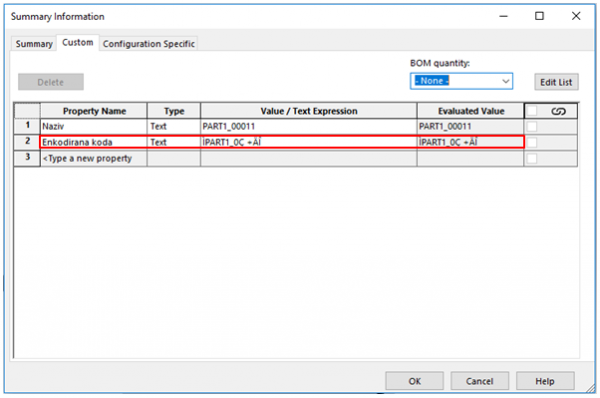Tick the link checkbox in row 3
Screen dimensions: 600x398
tap(532, 158)
